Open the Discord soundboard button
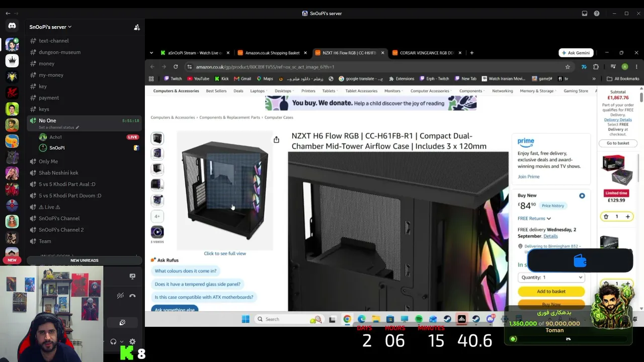Screen dimensions: 644x362 click(122, 322)
